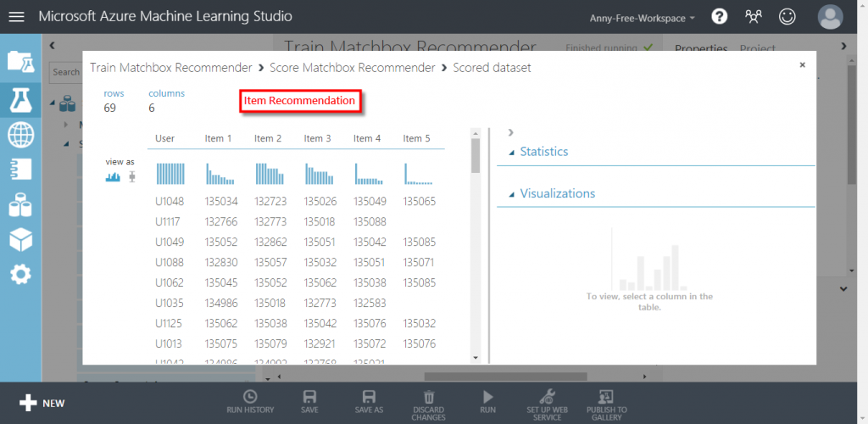The width and height of the screenshot is (868, 424).
Task: Select the Experiments flask sidebar icon
Action: (20, 99)
